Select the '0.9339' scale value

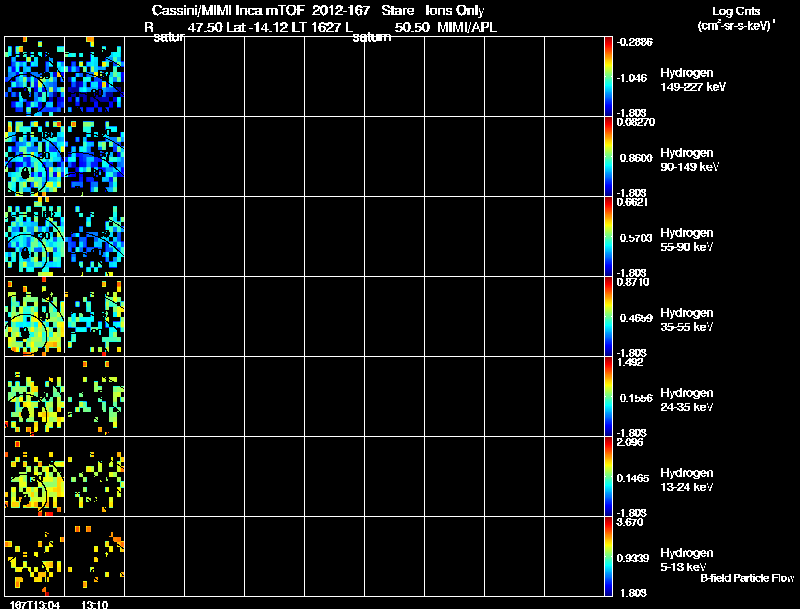[633, 558]
